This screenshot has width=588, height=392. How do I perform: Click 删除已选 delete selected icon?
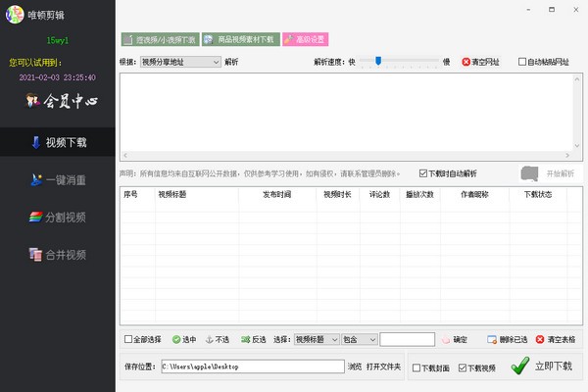[492, 340]
